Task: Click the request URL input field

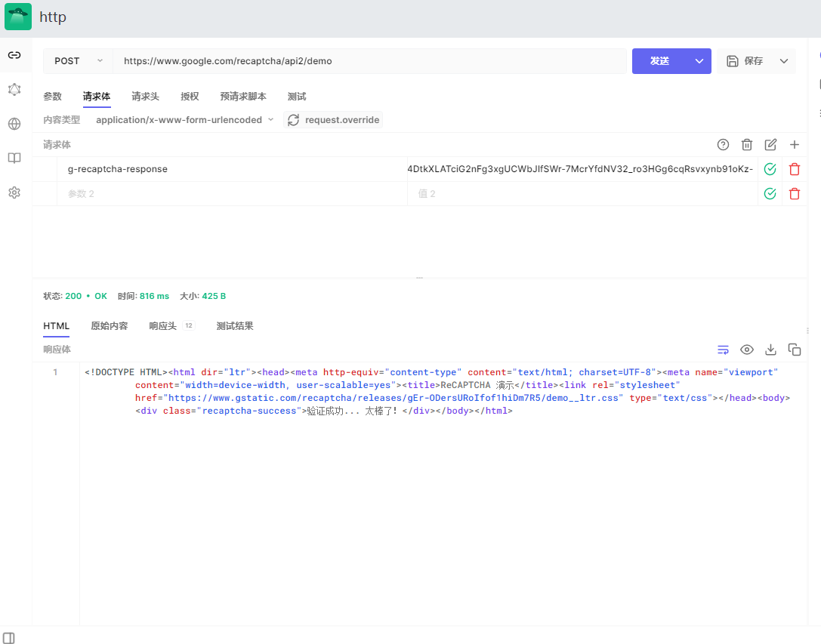Action: point(369,61)
